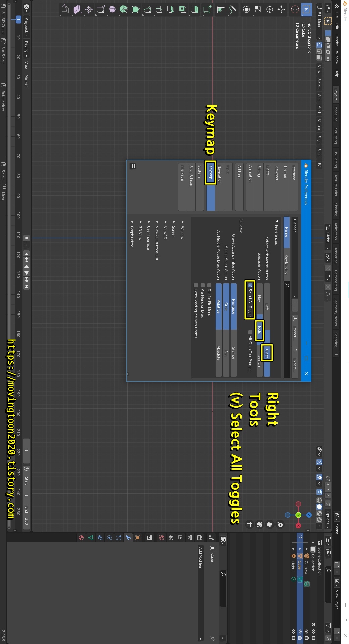Hide the Camera in the outliner
This screenshot has width=349, height=644.
(x=307, y=631)
